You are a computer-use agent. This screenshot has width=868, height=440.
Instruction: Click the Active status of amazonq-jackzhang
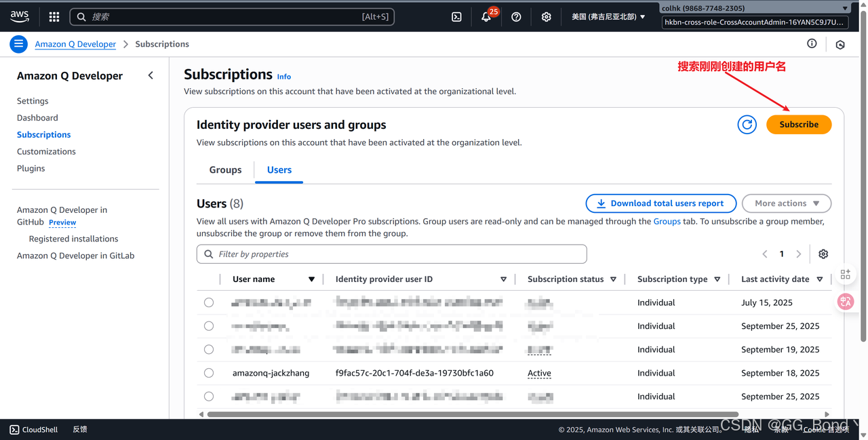click(539, 373)
